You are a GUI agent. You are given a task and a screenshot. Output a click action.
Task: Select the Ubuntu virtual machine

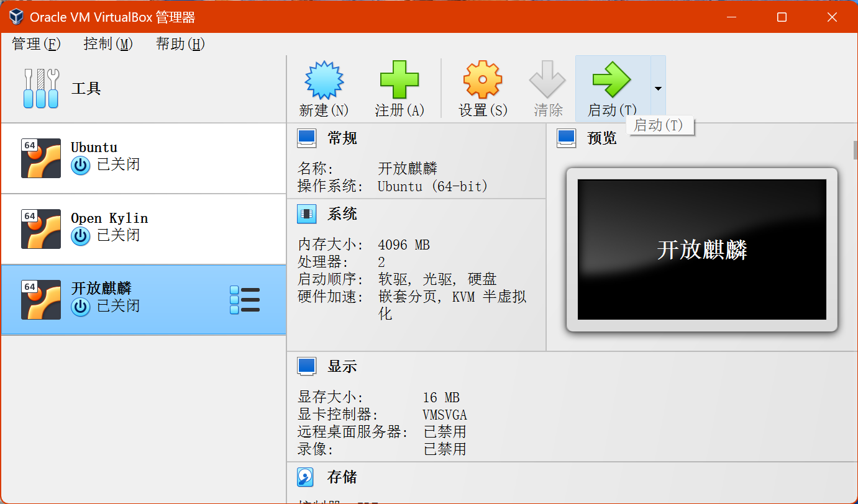pos(144,158)
